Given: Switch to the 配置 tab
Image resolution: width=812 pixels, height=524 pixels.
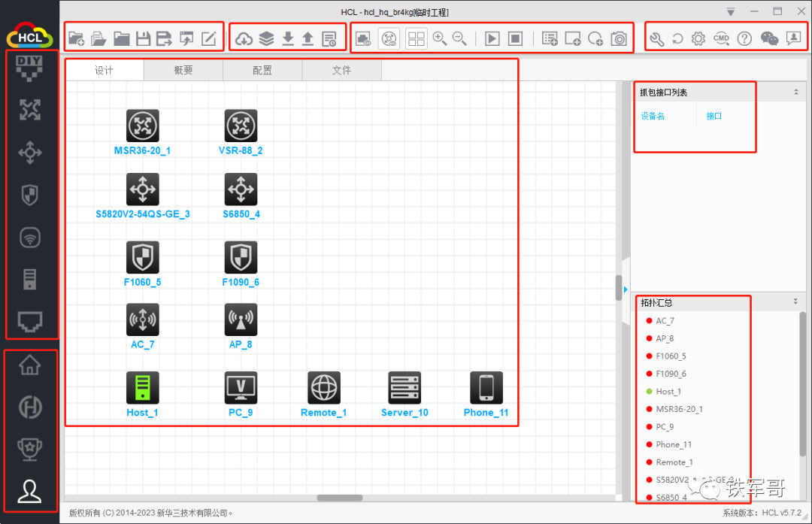Looking at the screenshot, I should coord(262,71).
